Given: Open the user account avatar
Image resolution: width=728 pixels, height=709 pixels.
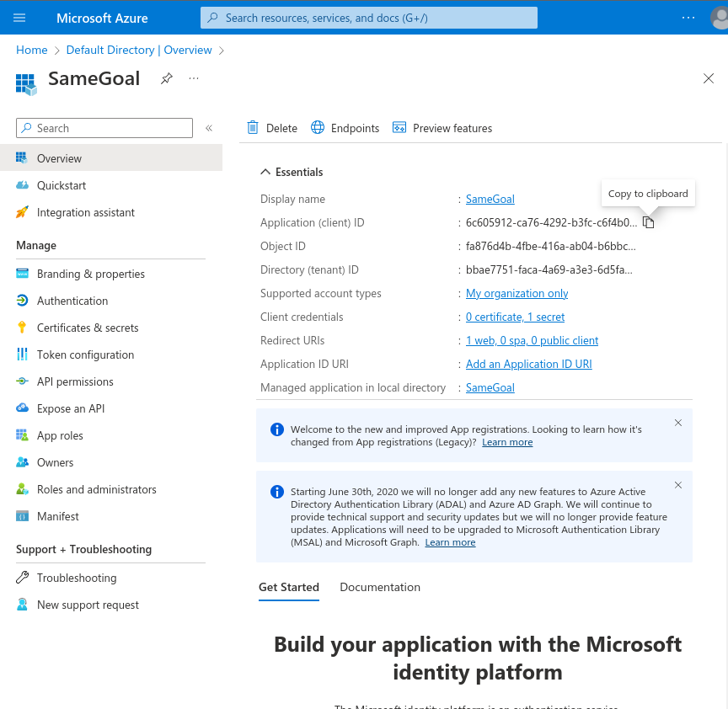Looking at the screenshot, I should 720,18.
